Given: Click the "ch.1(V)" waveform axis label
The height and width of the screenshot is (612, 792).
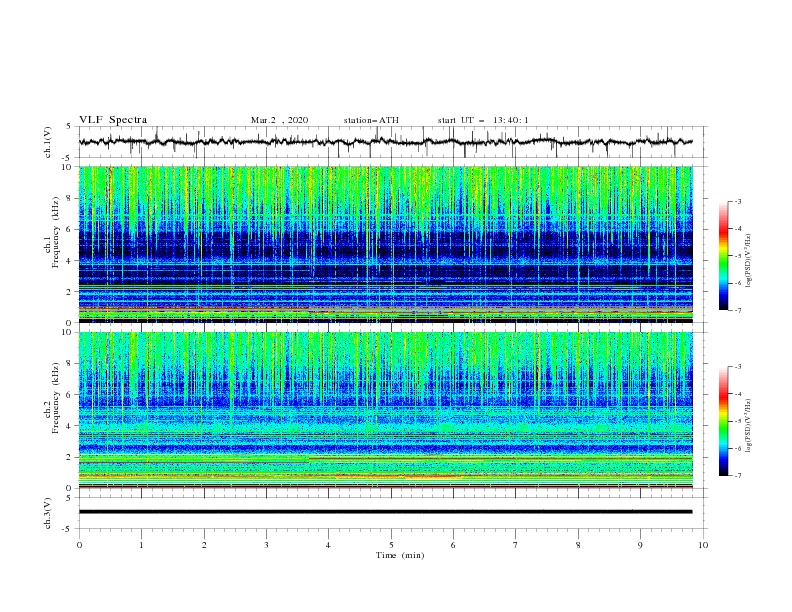Looking at the screenshot, I should tap(48, 142).
